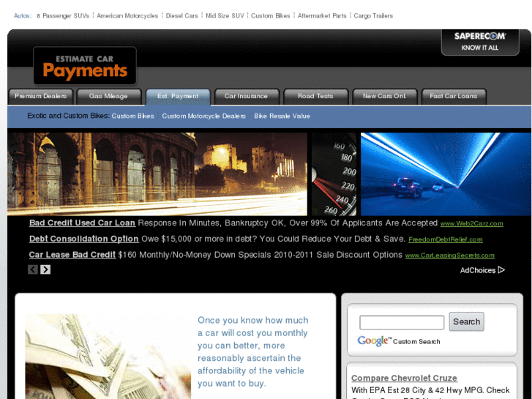Click the AdChoices triangle icon

point(501,270)
